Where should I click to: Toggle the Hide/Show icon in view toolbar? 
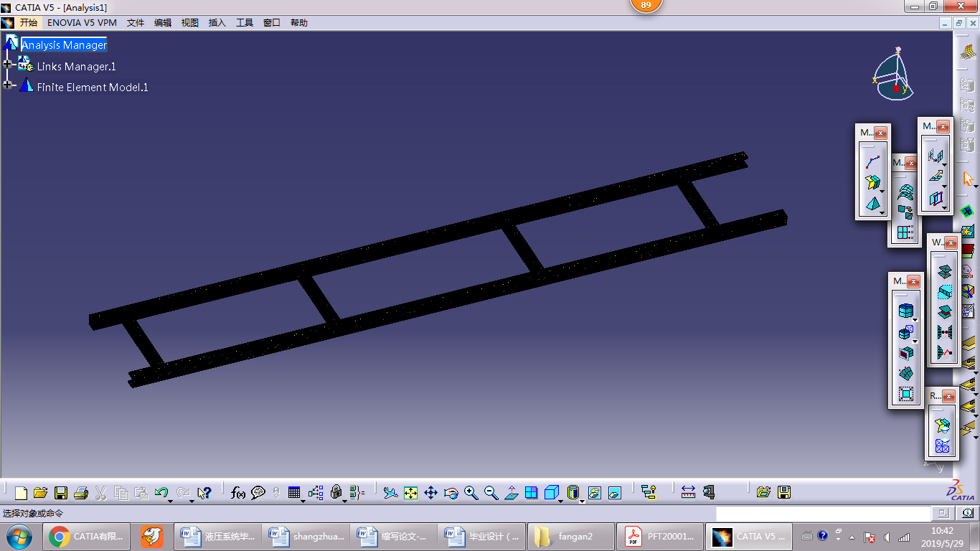click(x=594, y=493)
